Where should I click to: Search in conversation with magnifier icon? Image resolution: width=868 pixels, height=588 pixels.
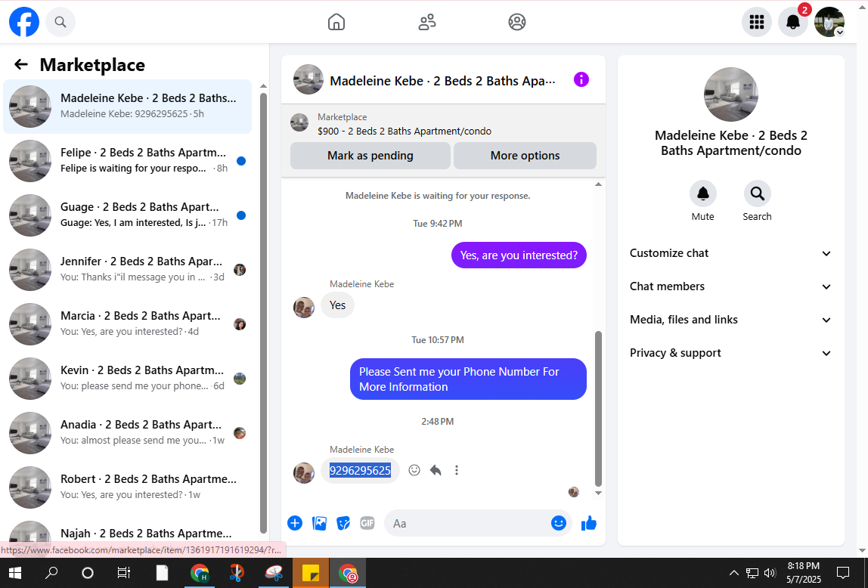pyautogui.click(x=758, y=193)
